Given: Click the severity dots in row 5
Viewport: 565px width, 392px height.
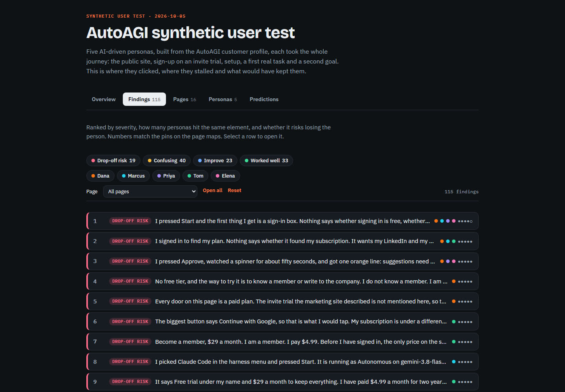Looking at the screenshot, I should click(465, 302).
